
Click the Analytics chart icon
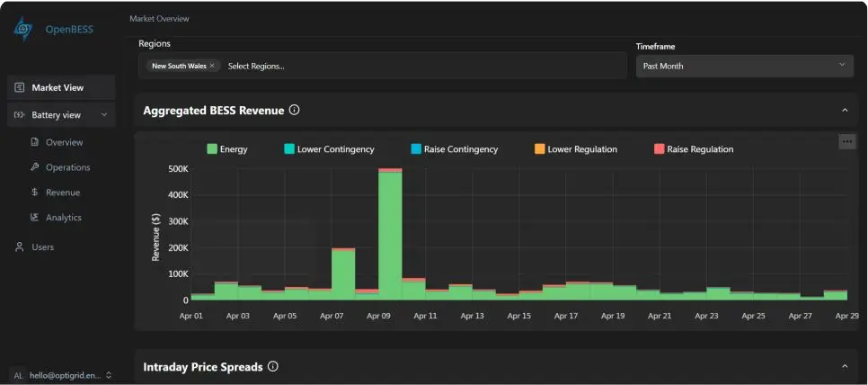[34, 218]
